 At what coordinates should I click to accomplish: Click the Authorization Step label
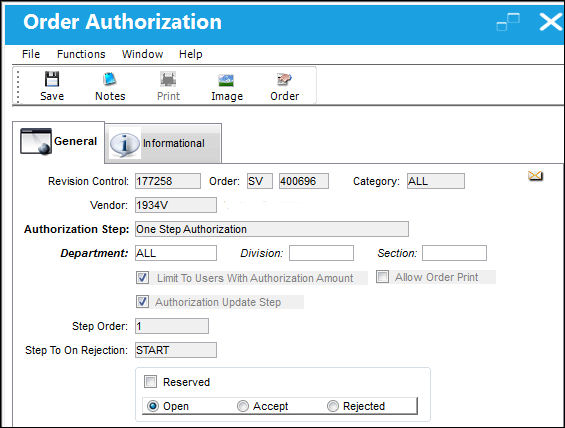pos(77,229)
